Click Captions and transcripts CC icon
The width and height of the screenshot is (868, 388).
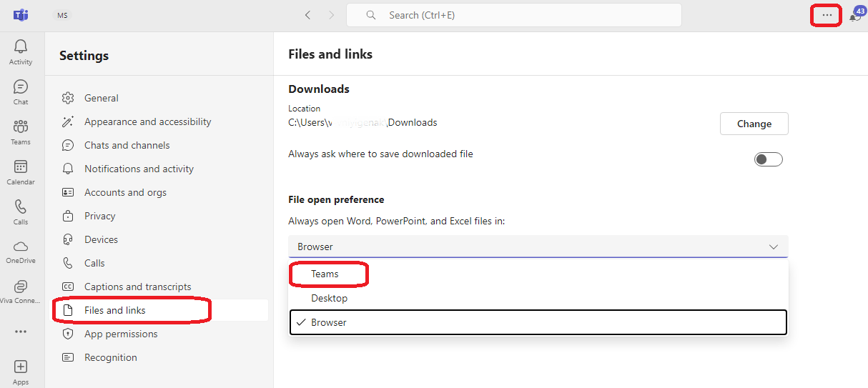coord(68,287)
